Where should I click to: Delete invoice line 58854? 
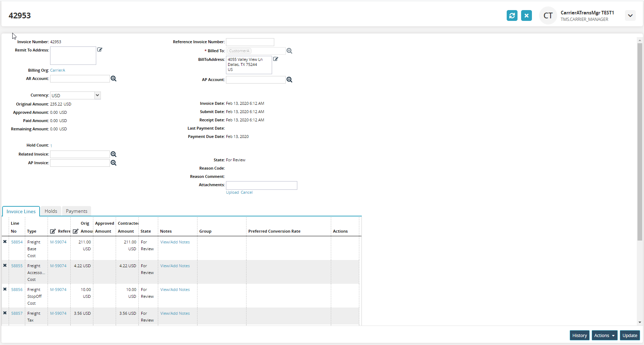pyautogui.click(x=5, y=242)
